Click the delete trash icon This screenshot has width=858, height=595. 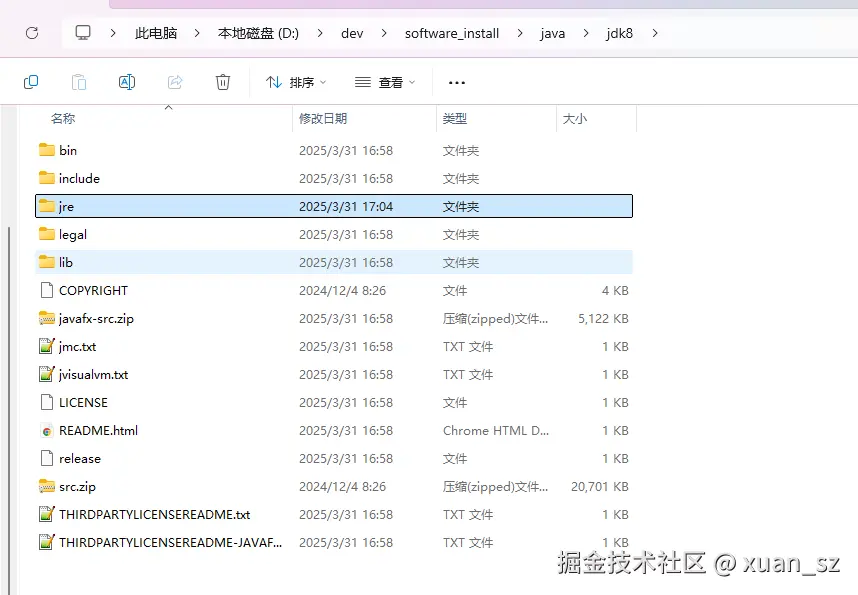click(x=223, y=82)
